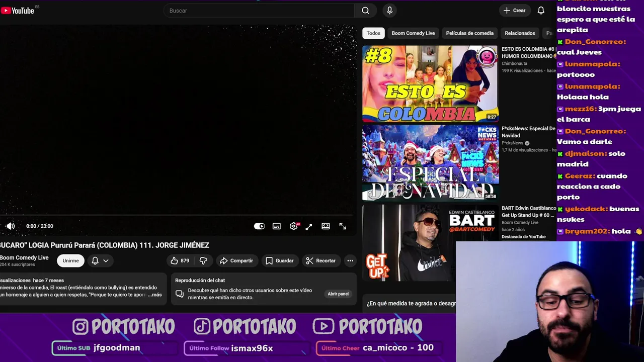Activate voice search microphone
This screenshot has width=644, height=362.
389,11
